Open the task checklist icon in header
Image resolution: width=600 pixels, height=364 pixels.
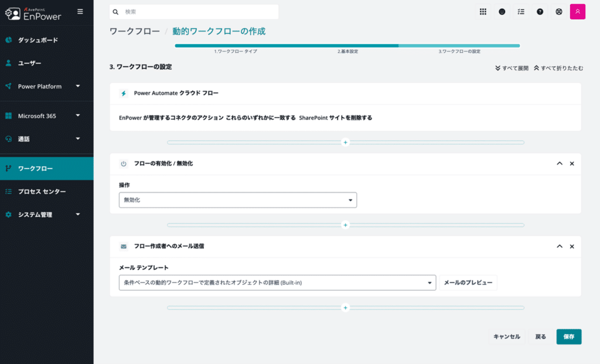(x=520, y=12)
